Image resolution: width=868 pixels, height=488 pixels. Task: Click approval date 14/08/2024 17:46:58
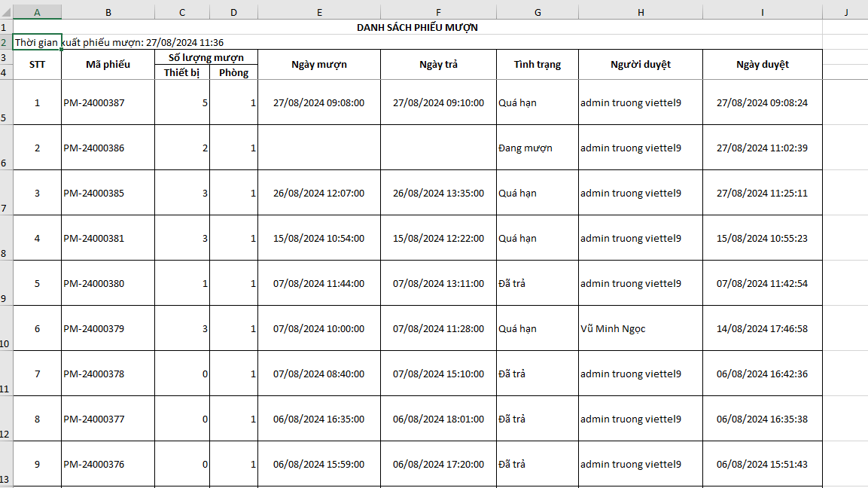pyautogui.click(x=763, y=328)
